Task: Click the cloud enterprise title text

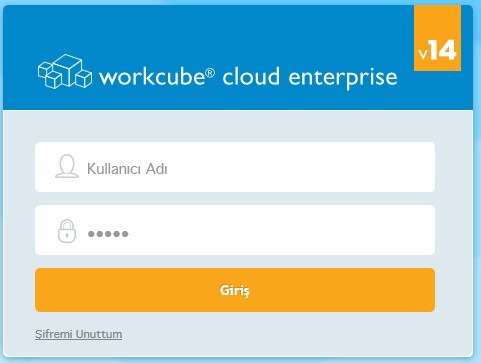Action: click(310, 78)
